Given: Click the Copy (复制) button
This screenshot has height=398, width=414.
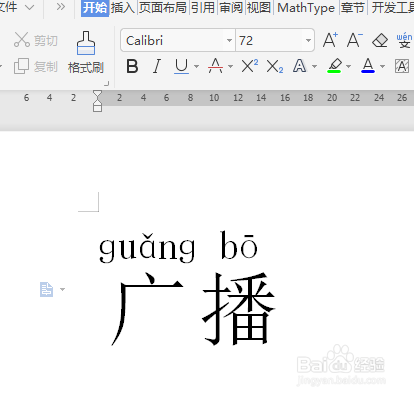Looking at the screenshot, I should (x=35, y=66).
